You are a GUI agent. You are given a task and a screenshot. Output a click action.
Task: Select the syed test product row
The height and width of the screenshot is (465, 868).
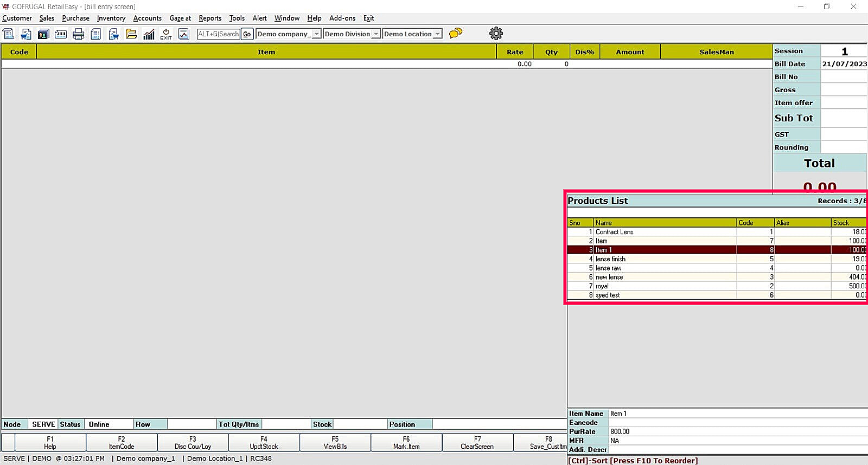click(x=717, y=295)
